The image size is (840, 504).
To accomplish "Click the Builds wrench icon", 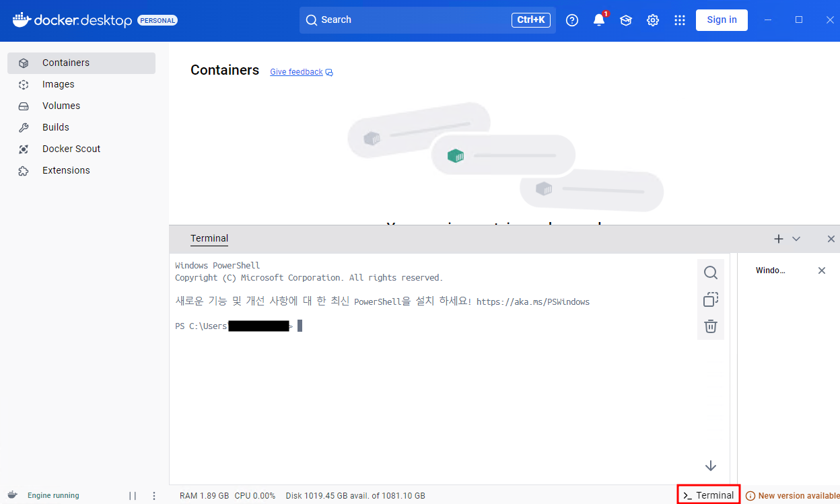I will [x=24, y=127].
